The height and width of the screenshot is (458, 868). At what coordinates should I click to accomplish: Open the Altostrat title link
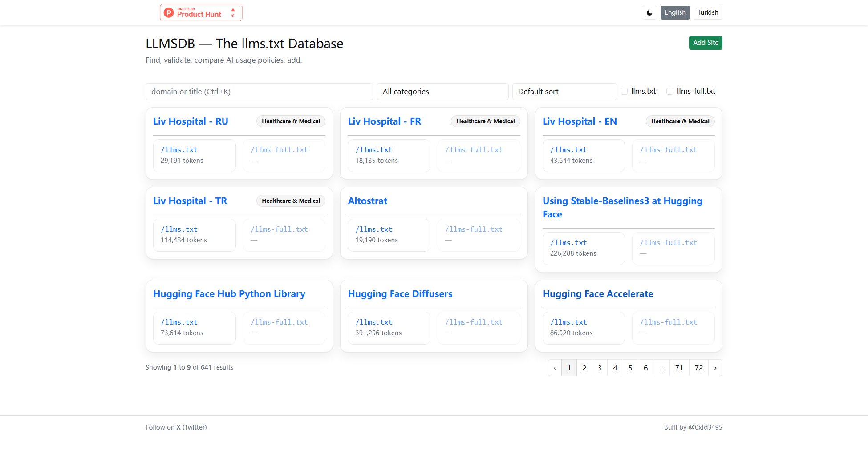point(367,201)
